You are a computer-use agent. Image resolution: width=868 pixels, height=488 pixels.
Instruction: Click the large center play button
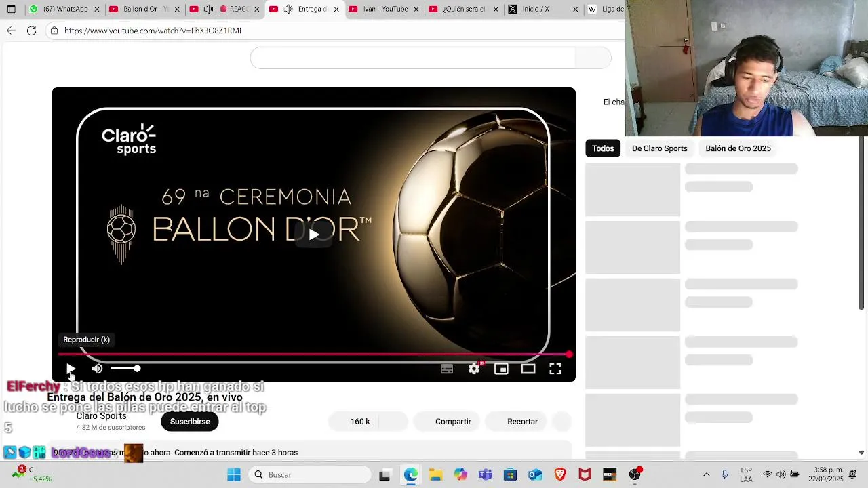[313, 235]
